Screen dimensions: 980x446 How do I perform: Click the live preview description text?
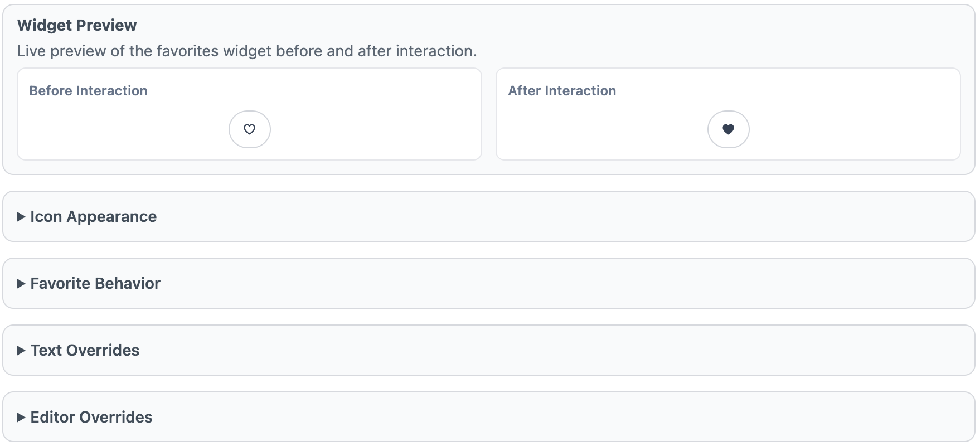coord(247,51)
